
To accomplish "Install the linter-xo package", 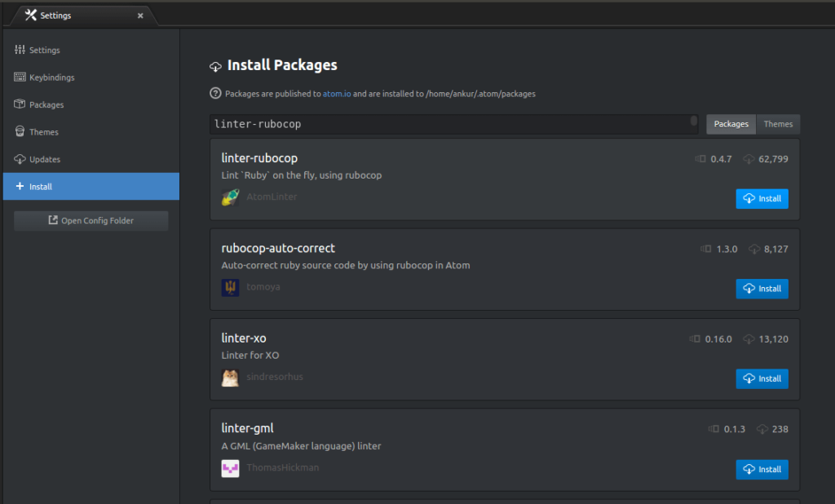I will coord(762,378).
